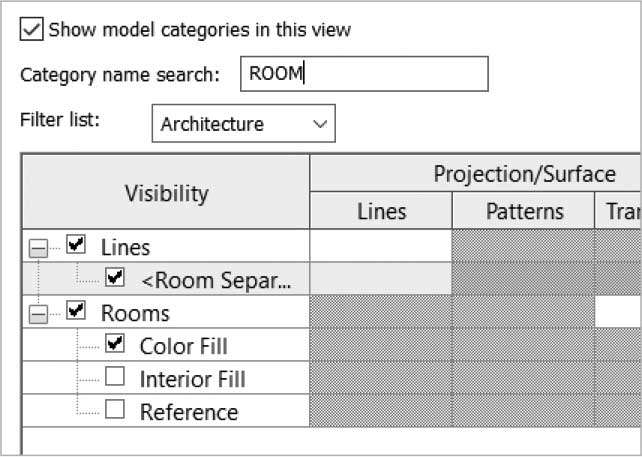Screen dimensions: 642x457
Task: Enable the Reference checkbox
Action: pos(115,409)
